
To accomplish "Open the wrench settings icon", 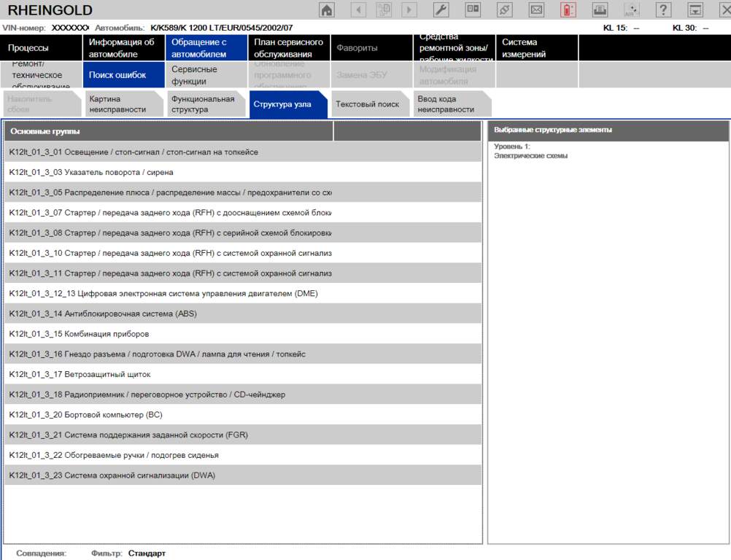I will click(x=441, y=10).
